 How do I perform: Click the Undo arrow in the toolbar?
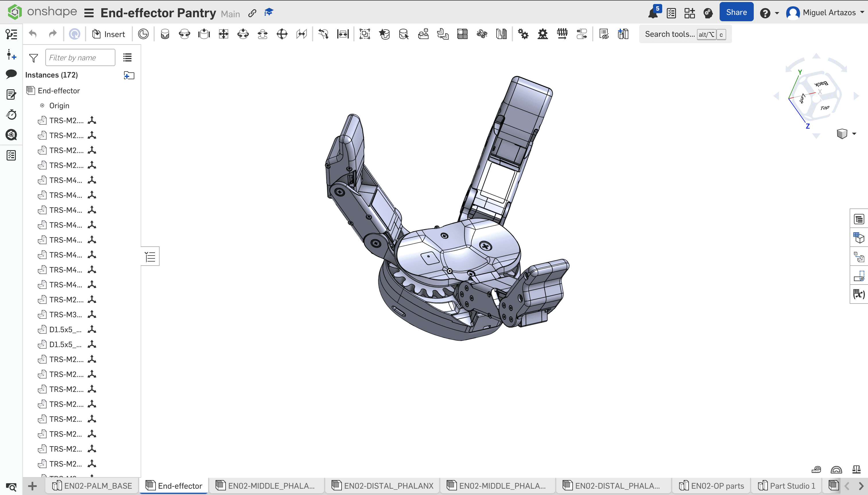point(33,34)
